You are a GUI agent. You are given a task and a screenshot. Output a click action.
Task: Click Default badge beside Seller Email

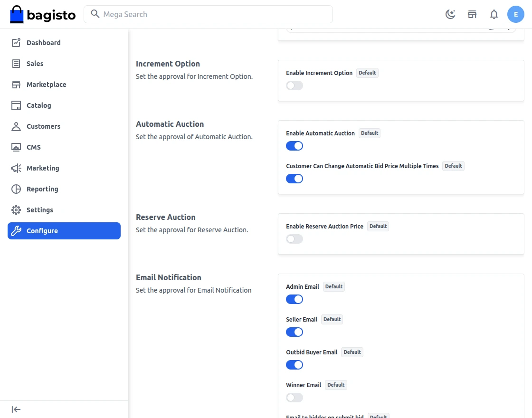[332, 319]
